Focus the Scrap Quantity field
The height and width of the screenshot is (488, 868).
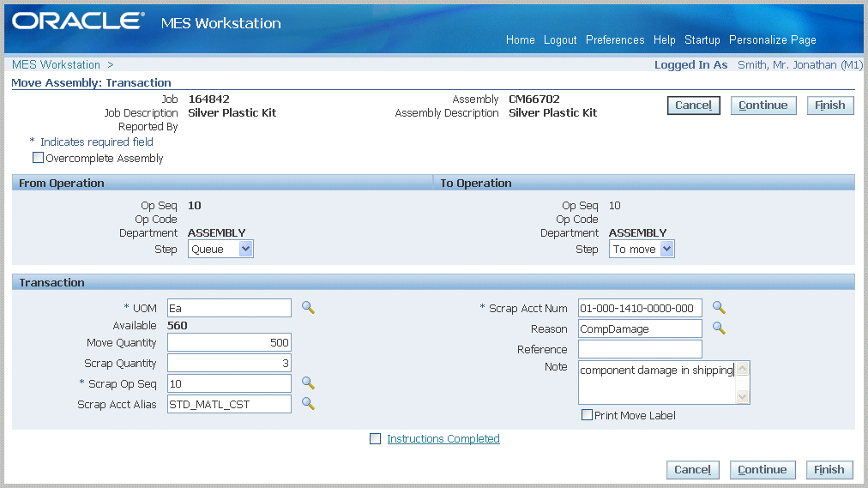229,363
